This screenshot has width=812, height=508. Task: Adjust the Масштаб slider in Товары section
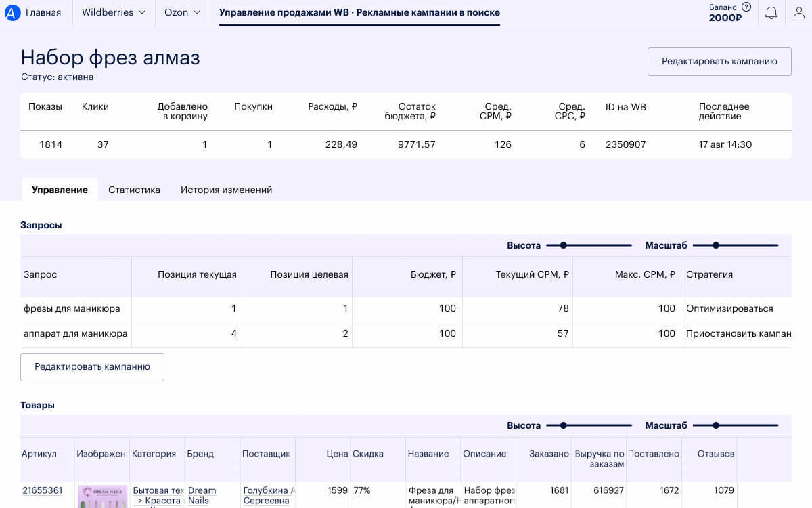coord(716,425)
